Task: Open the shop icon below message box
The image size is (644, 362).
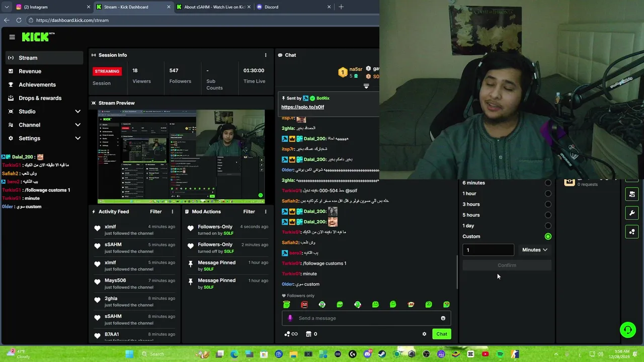Action: click(308, 334)
